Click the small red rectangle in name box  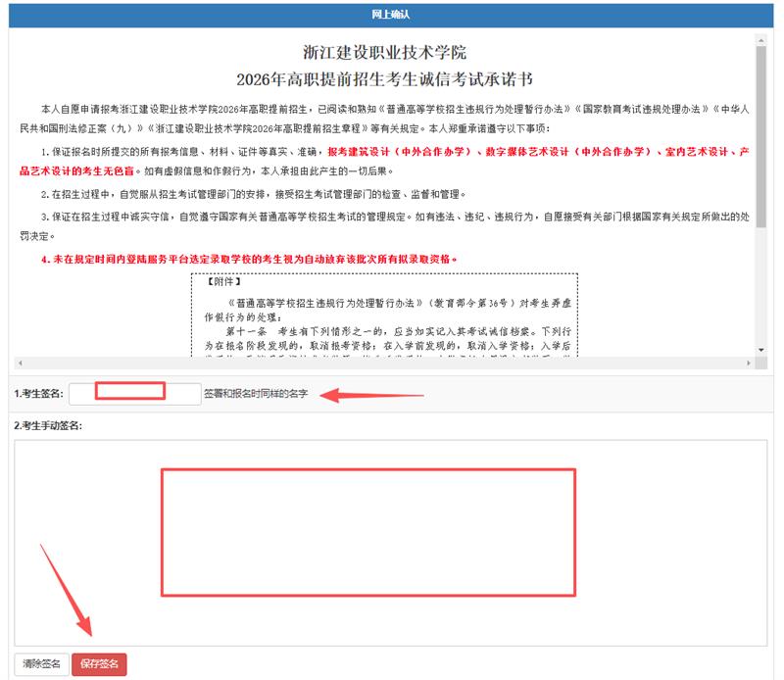click(130, 392)
